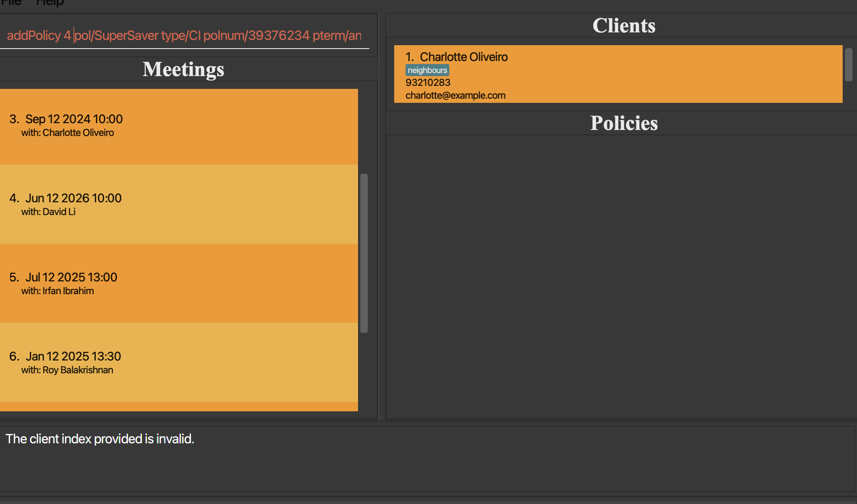Click the empty Policies list area
Image resolution: width=857 pixels, height=504 pixels.
pyautogui.click(x=621, y=277)
